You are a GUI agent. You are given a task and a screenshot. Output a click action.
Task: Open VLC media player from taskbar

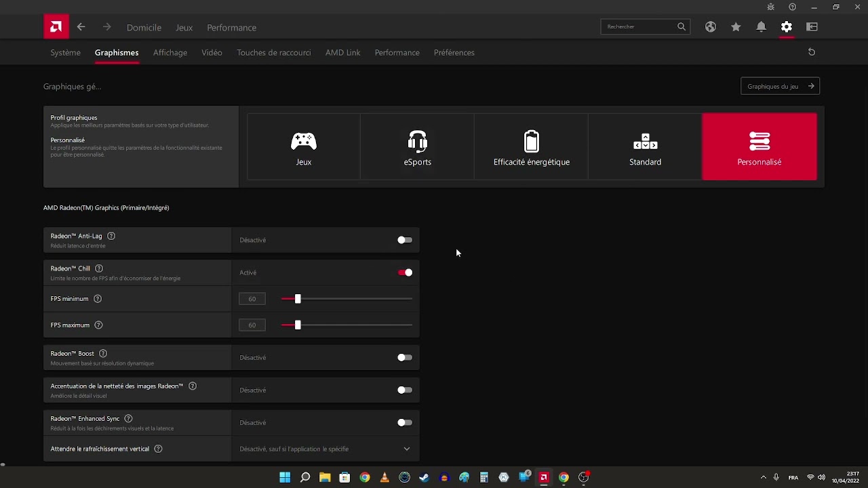384,477
